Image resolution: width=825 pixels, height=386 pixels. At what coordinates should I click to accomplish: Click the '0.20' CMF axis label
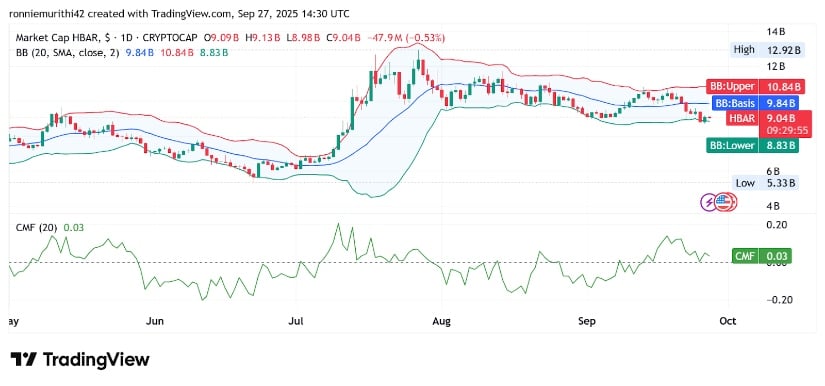[776, 225]
